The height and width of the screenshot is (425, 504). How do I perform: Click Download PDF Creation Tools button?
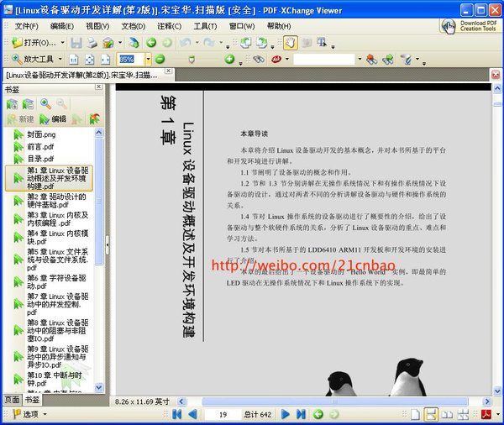point(470,26)
